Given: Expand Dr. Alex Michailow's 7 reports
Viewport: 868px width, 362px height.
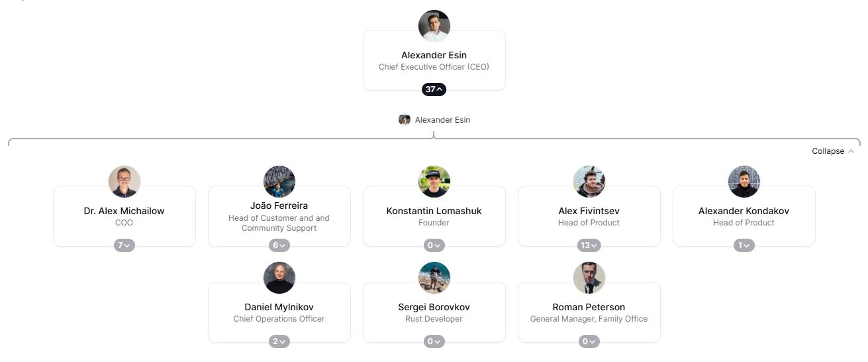Looking at the screenshot, I should (x=124, y=245).
